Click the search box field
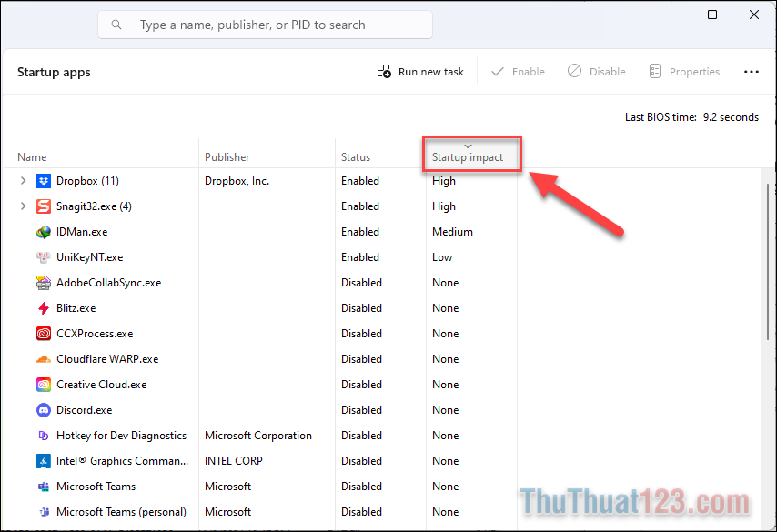This screenshot has height=532, width=777. pos(265,25)
